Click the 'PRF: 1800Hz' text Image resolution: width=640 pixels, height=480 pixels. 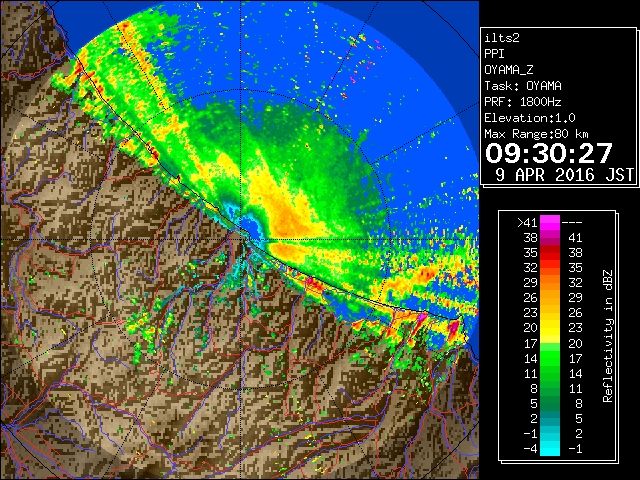523,102
